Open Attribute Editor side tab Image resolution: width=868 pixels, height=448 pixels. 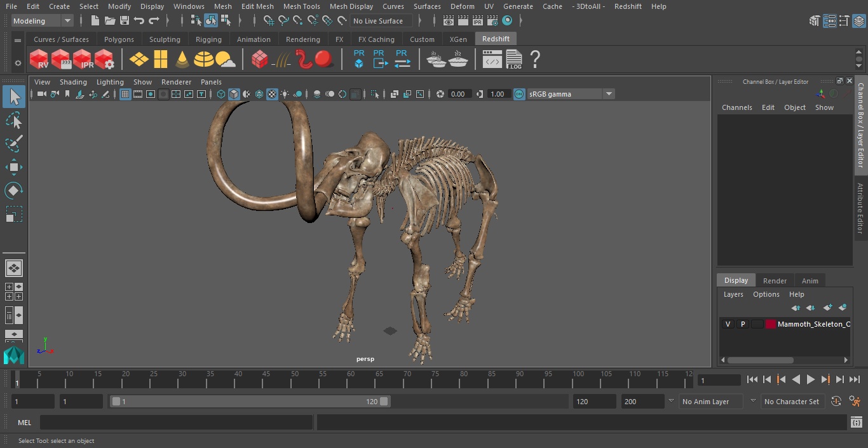click(861, 208)
